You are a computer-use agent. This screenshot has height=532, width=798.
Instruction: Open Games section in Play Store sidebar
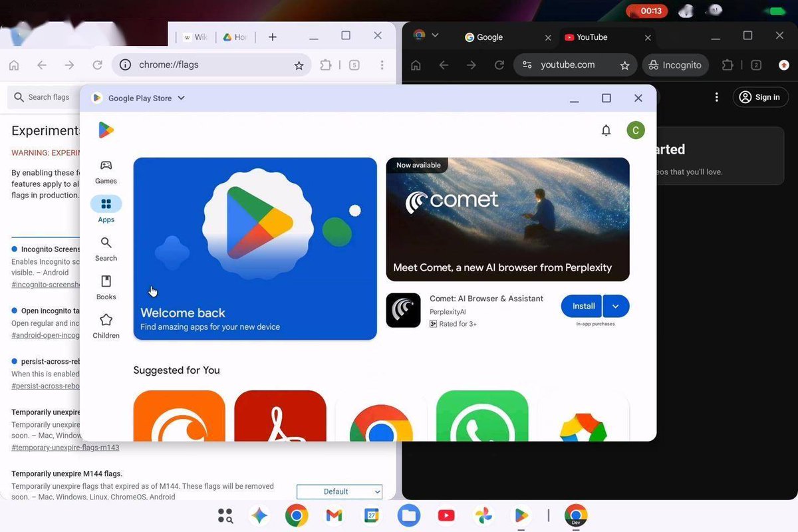[106, 172]
